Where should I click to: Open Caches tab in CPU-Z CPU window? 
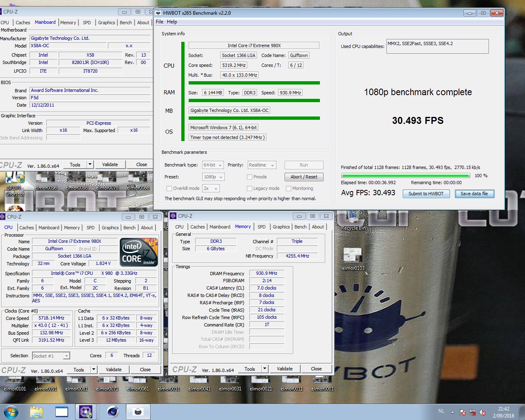pos(27,228)
